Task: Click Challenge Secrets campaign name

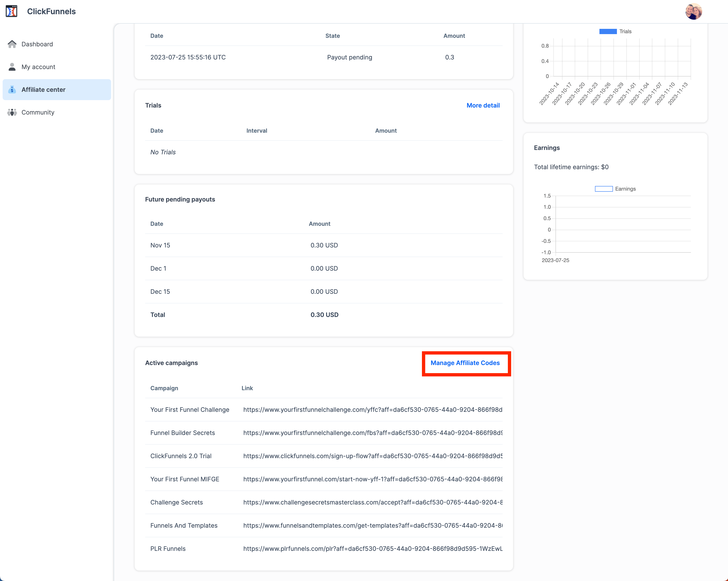Action: click(177, 502)
